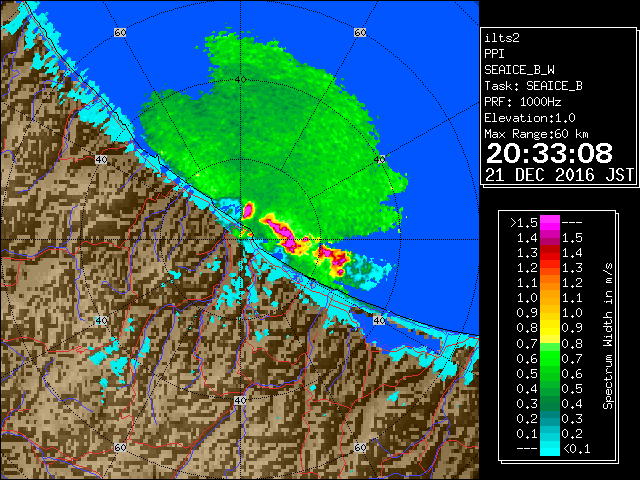Image resolution: width=640 pixels, height=480 pixels.
Task: Select the 'Task: SEAICE_B' line
Action: (533, 86)
